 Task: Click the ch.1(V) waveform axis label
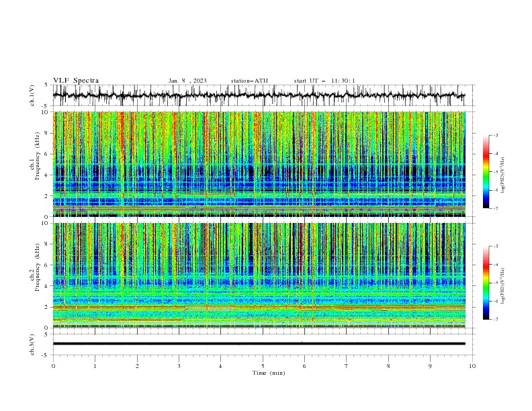coord(32,95)
